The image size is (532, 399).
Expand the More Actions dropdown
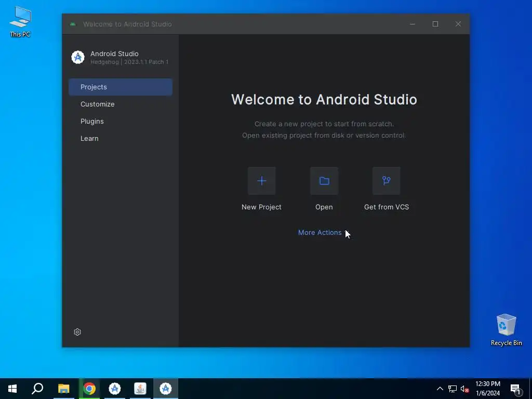tap(323, 232)
